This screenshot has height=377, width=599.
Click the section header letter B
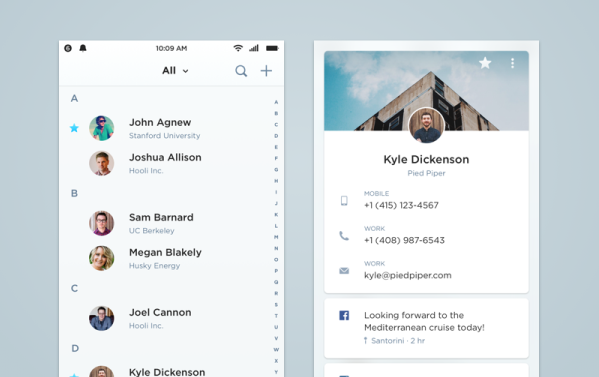pos(74,193)
